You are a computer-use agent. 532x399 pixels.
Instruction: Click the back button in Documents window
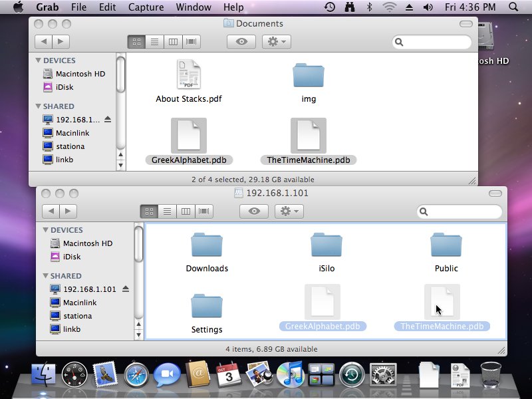pos(43,41)
